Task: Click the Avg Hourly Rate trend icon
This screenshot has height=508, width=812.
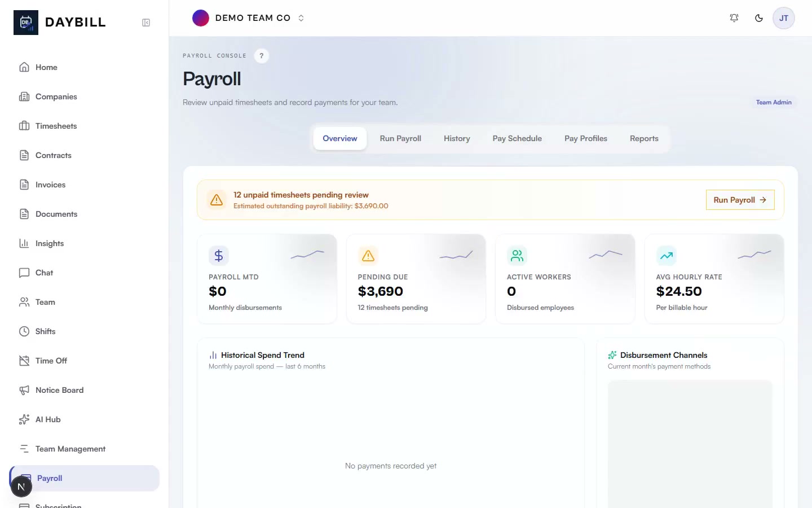Action: (x=667, y=256)
